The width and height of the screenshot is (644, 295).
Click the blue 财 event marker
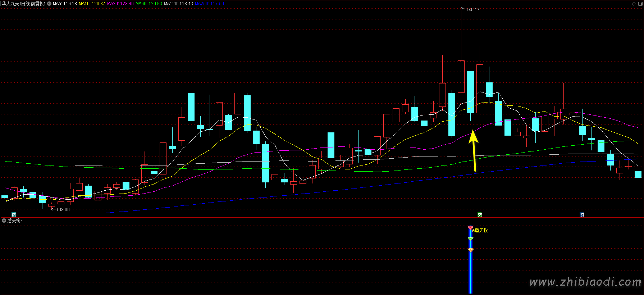coord(582,215)
